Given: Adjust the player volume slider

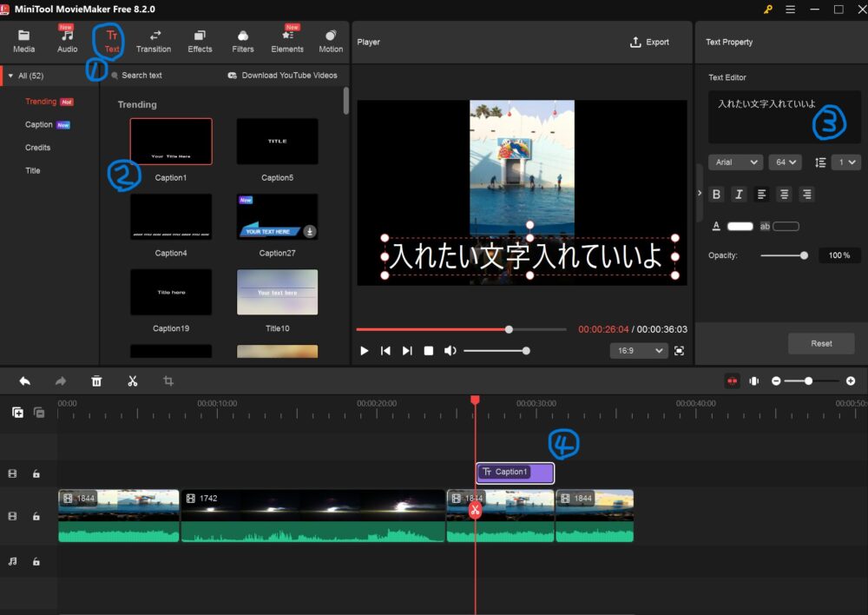Looking at the screenshot, I should [496, 351].
